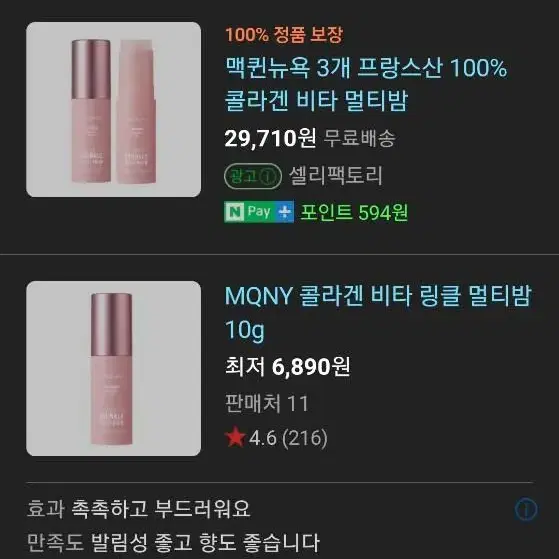
Task: Open the MQNY 10g multibalm thumbnail
Action: point(113,368)
